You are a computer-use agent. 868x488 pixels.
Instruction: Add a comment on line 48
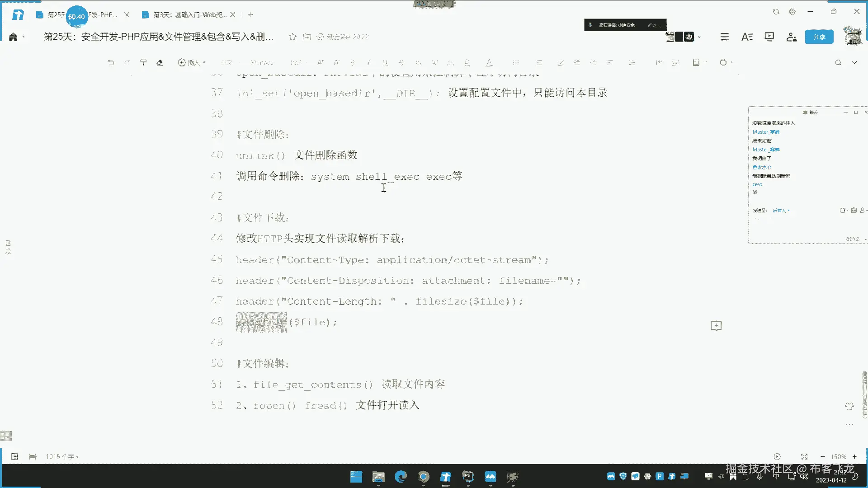[716, 326]
